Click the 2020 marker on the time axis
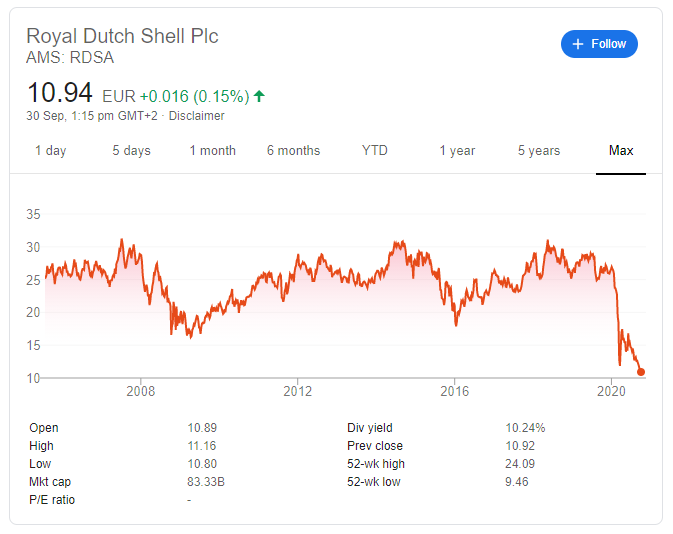The image size is (673, 534). 611,391
